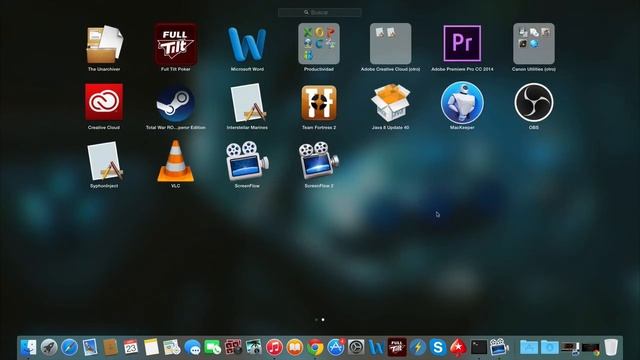Launch The Unarchiver app
Image resolution: width=640 pixels, height=360 pixels.
104,44
